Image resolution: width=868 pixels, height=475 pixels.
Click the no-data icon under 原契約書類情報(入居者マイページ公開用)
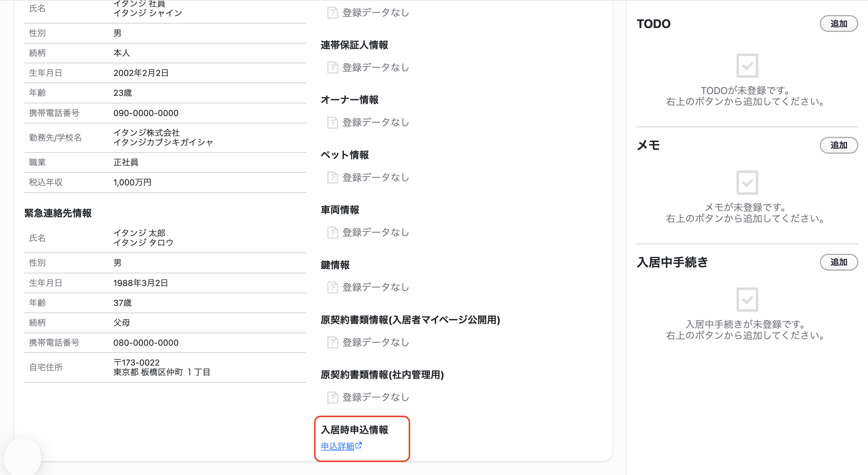click(332, 343)
